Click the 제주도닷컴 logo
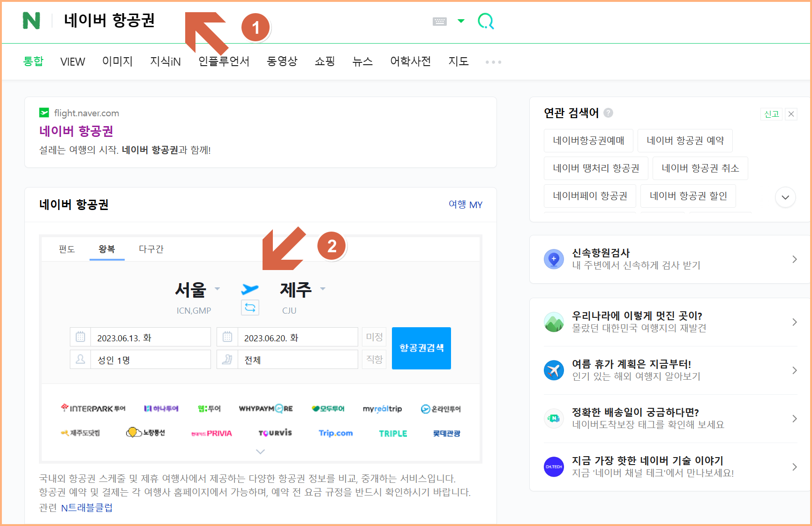Viewport: 812px width, 526px height. [x=80, y=433]
